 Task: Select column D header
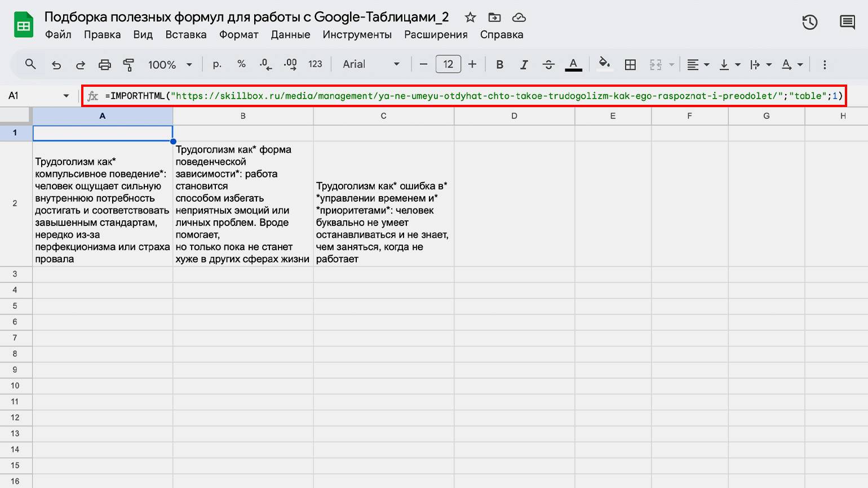click(x=514, y=116)
